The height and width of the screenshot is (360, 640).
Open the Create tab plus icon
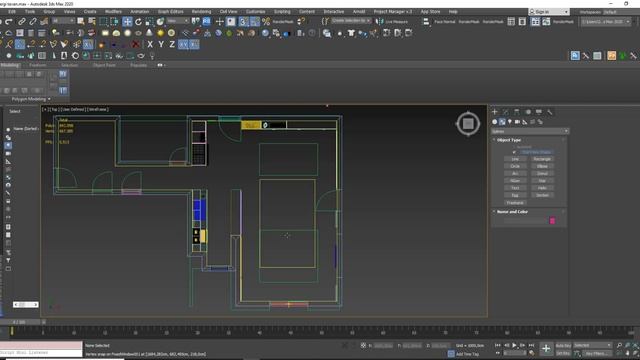(495, 111)
